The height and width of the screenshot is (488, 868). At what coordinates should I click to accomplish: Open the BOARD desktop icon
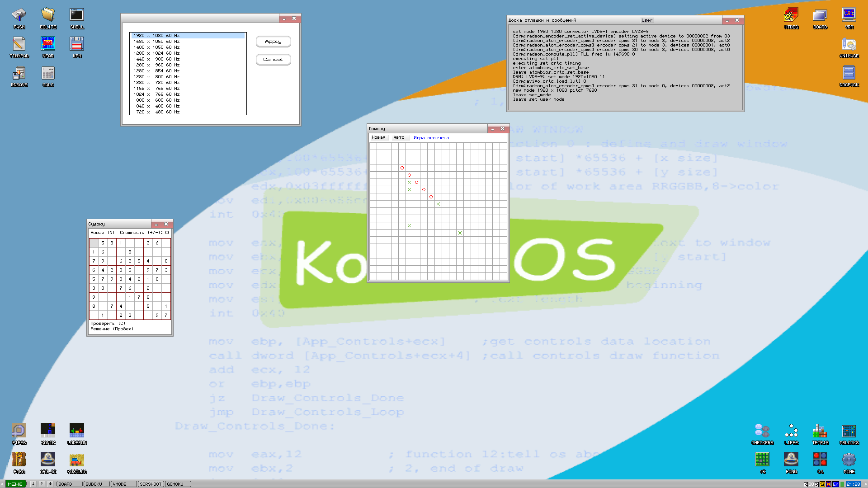(x=820, y=18)
